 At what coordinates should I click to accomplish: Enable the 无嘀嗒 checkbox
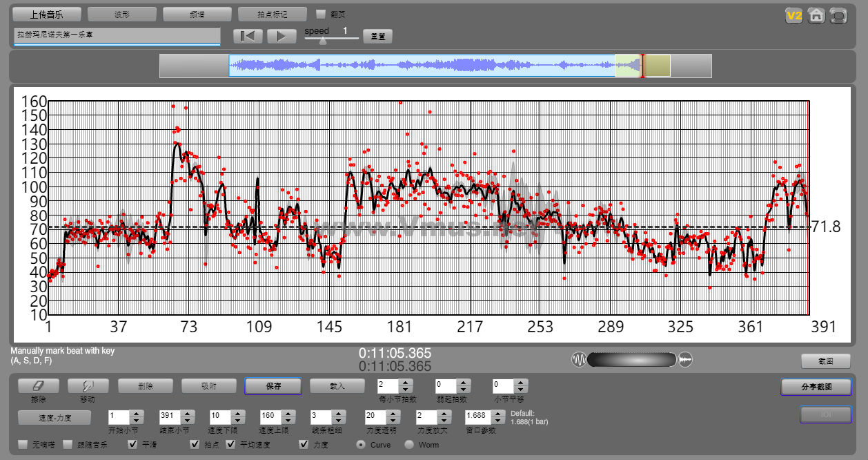pyautogui.click(x=23, y=444)
